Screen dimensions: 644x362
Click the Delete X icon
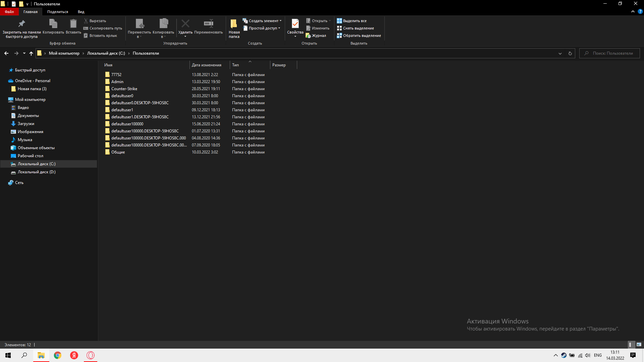point(185,23)
